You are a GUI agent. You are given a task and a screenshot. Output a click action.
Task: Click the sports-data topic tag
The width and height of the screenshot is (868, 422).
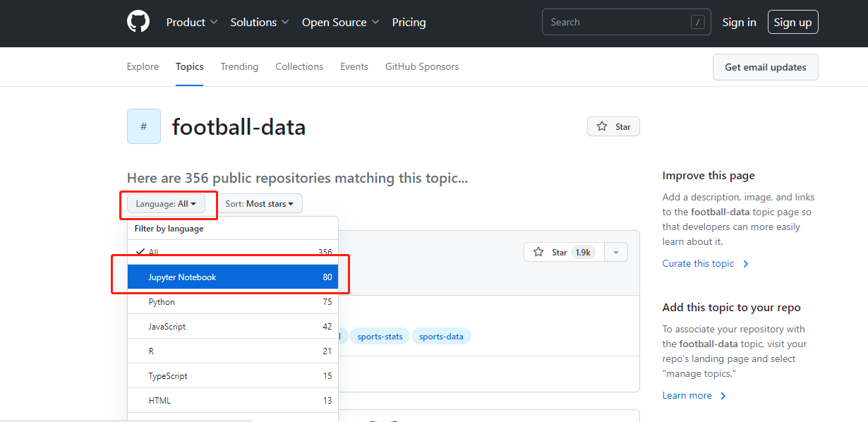(x=441, y=337)
